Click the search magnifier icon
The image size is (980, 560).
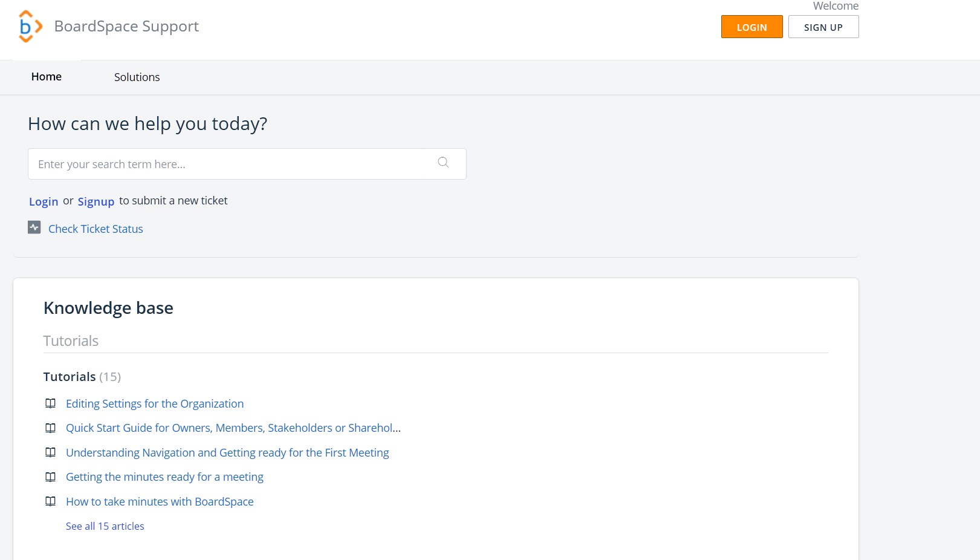(x=443, y=163)
